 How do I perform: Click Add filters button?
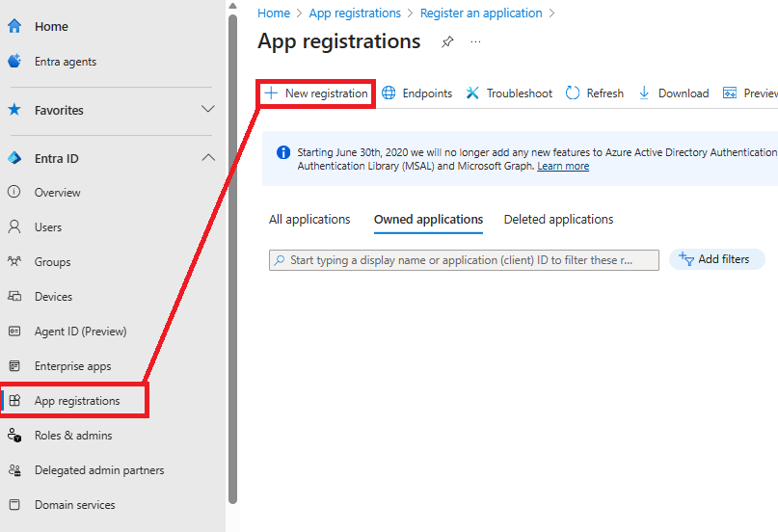pos(716,259)
